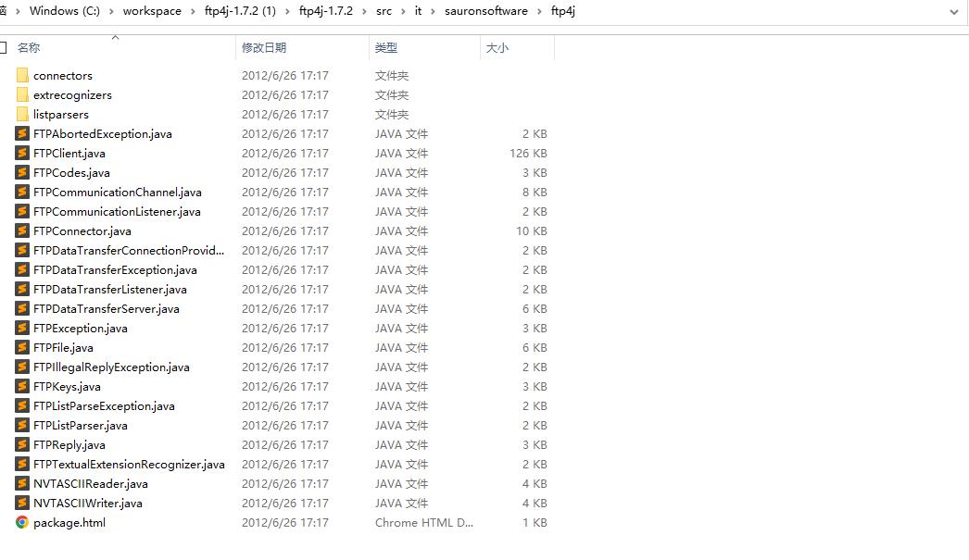Click the FTPConnector.java file icon
The image size is (969, 560).
[x=22, y=230]
